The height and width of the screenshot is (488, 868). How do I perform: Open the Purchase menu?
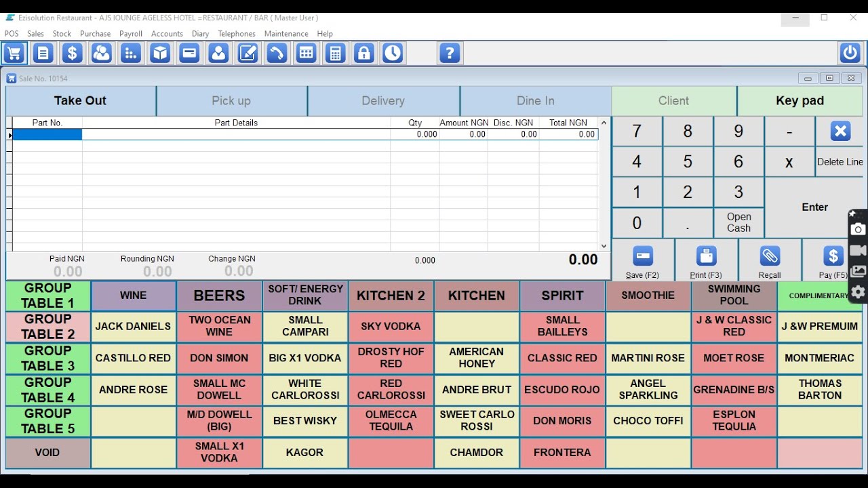(95, 33)
